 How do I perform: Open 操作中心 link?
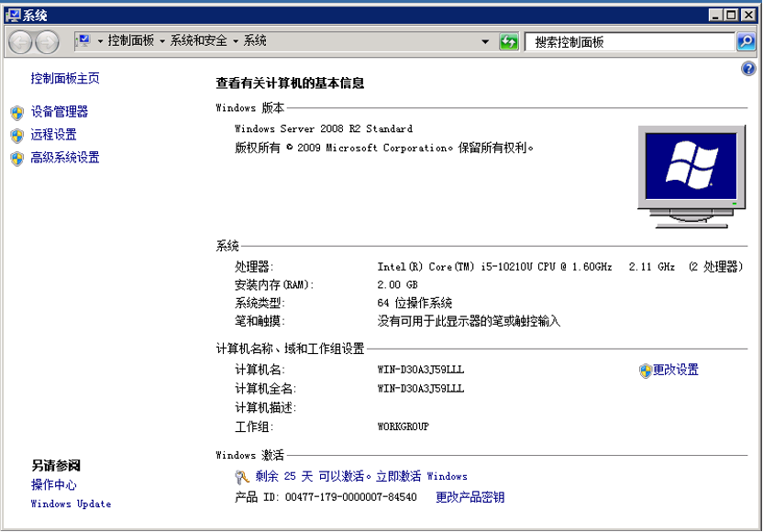click(53, 485)
